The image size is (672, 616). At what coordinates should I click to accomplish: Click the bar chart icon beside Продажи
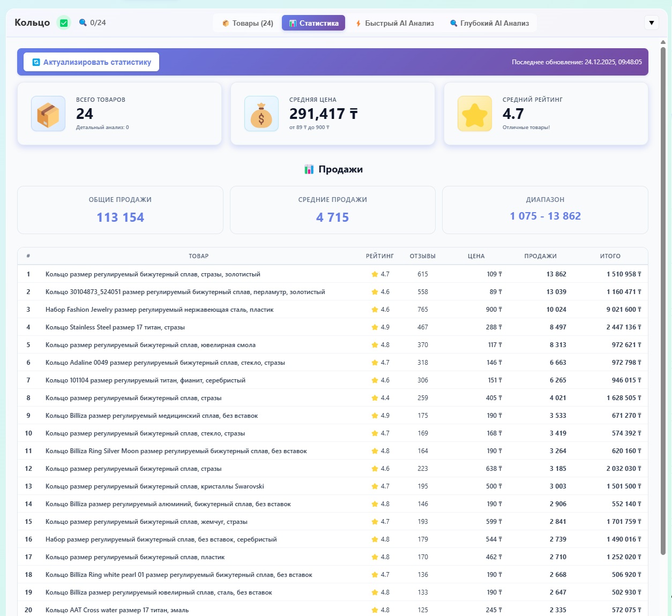tap(309, 169)
